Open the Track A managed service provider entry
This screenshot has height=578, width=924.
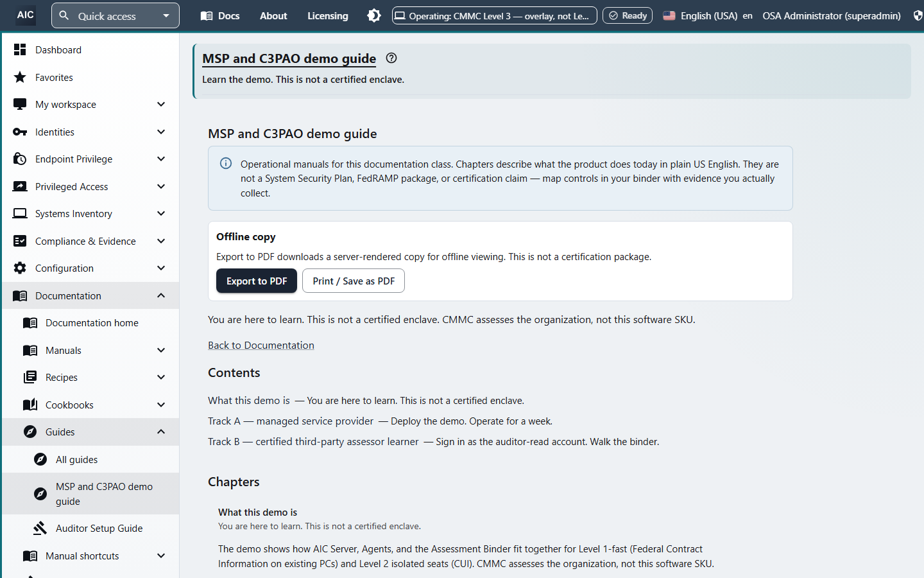(291, 421)
